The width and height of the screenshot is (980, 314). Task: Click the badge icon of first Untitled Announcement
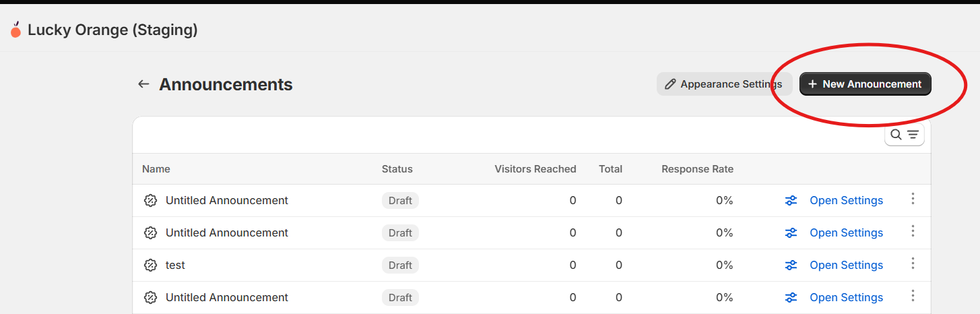tap(151, 200)
